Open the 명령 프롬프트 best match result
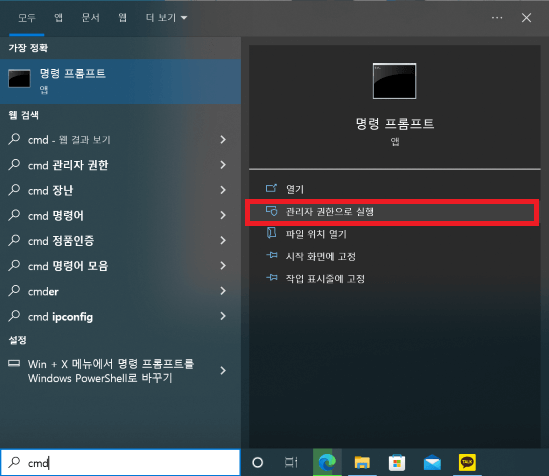Screen dimensions: 549x476 click(x=120, y=81)
